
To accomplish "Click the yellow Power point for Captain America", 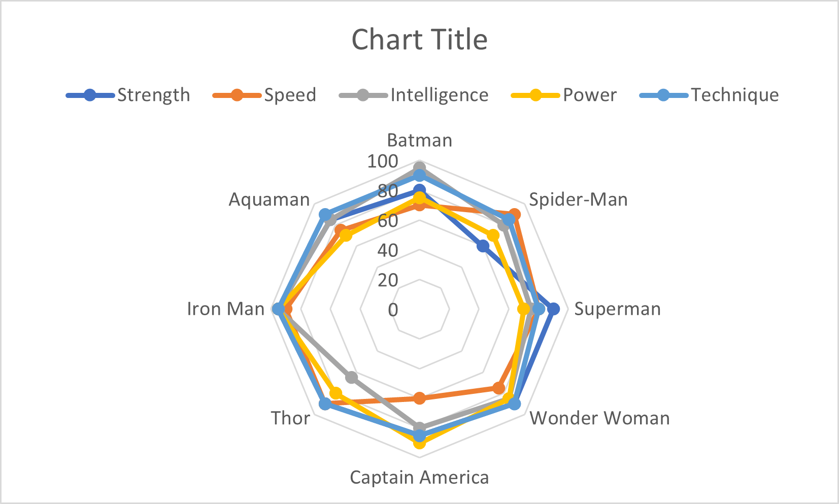I will click(x=419, y=444).
